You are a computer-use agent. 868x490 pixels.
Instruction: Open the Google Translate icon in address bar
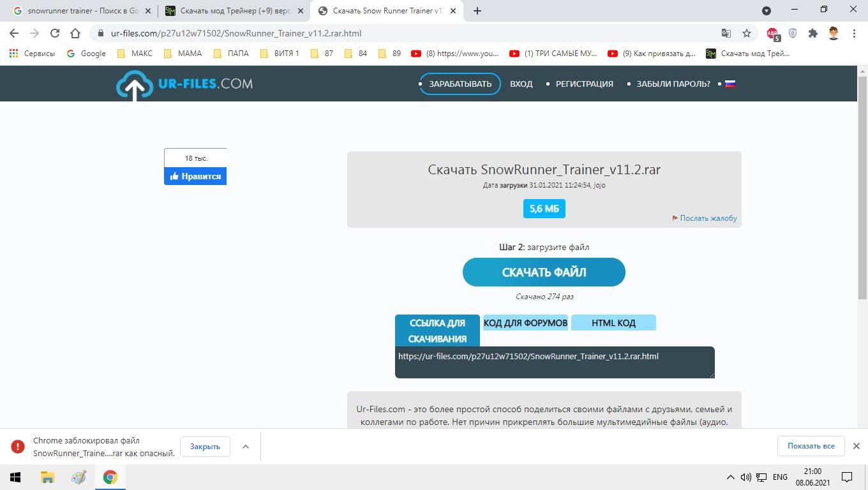point(726,33)
